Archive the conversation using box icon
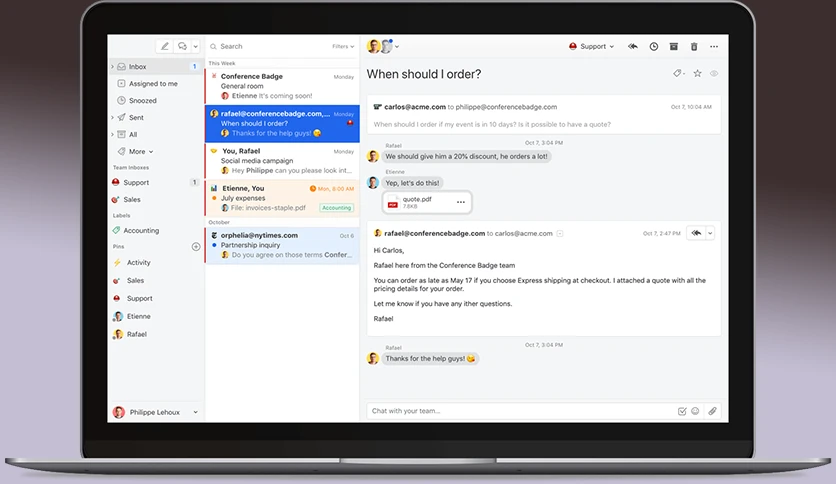 click(x=674, y=46)
